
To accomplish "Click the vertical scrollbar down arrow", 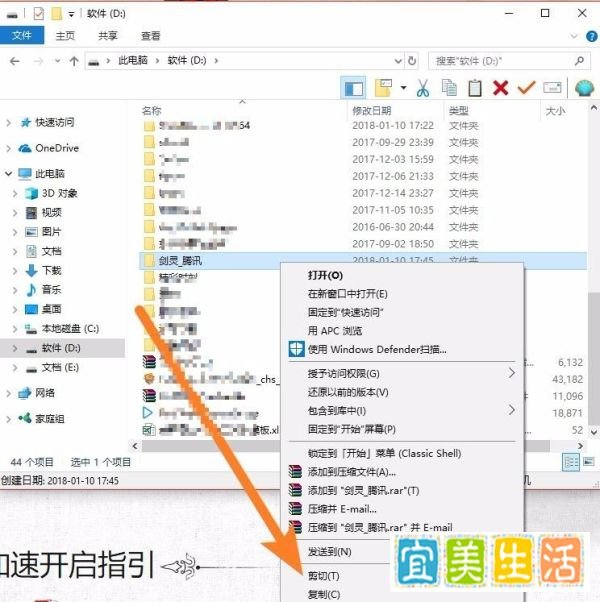I will (594, 432).
